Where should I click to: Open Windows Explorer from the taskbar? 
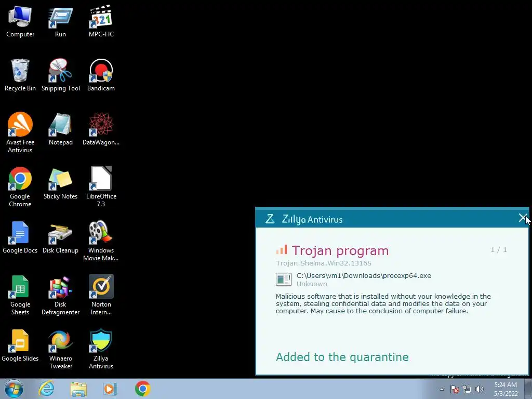coord(78,389)
